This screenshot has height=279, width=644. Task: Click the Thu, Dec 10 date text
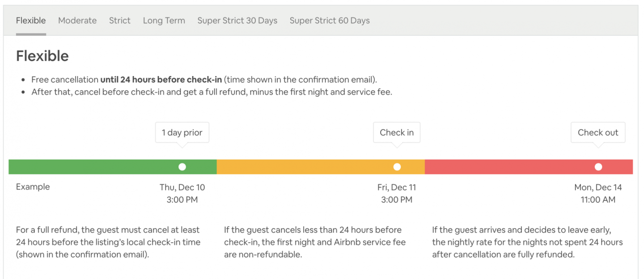coord(182,187)
